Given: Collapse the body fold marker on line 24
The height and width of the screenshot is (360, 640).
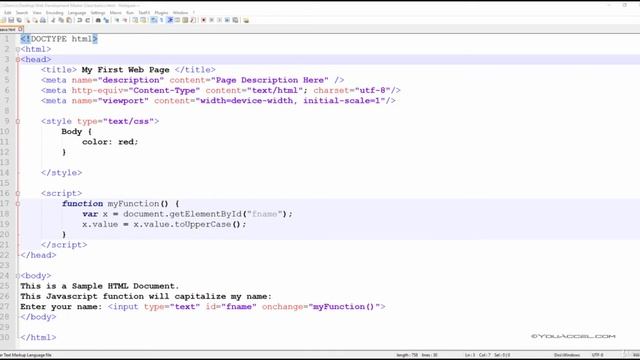Looking at the screenshot, I should pos(18,276).
